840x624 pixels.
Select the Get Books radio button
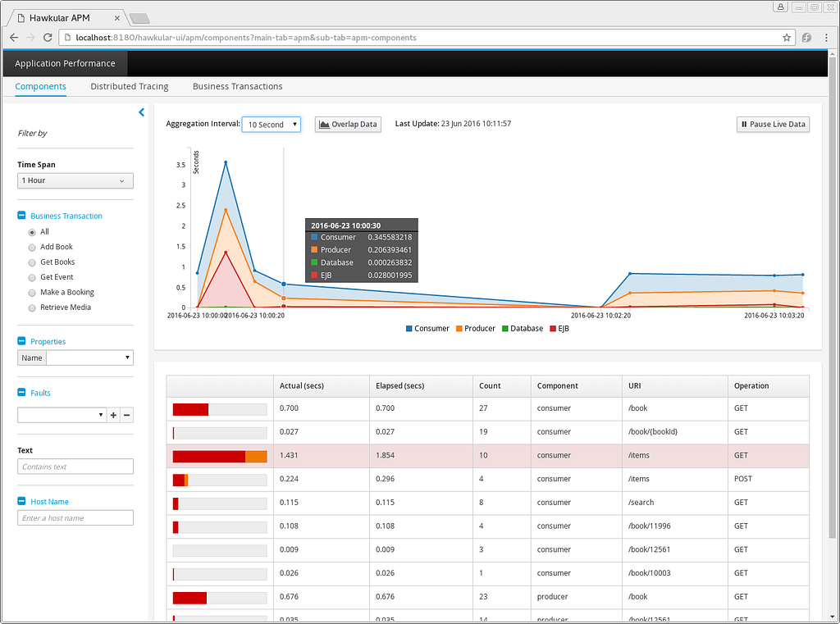pos(32,262)
